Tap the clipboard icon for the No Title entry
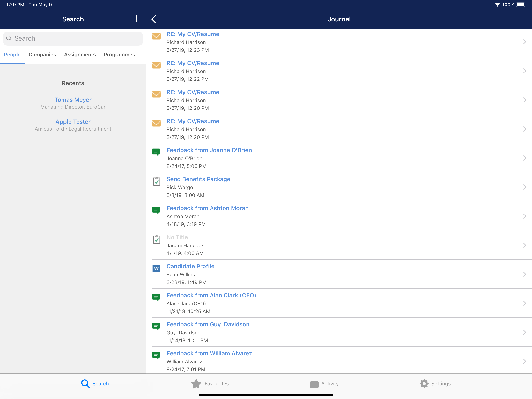Image resolution: width=532 pixels, height=399 pixels. coord(157,239)
